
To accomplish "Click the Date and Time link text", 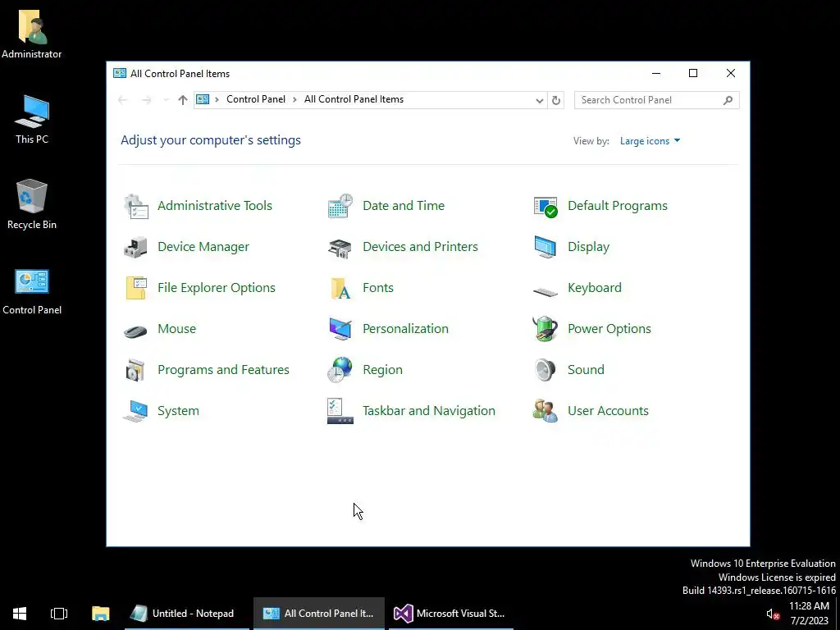I will 404,206.
